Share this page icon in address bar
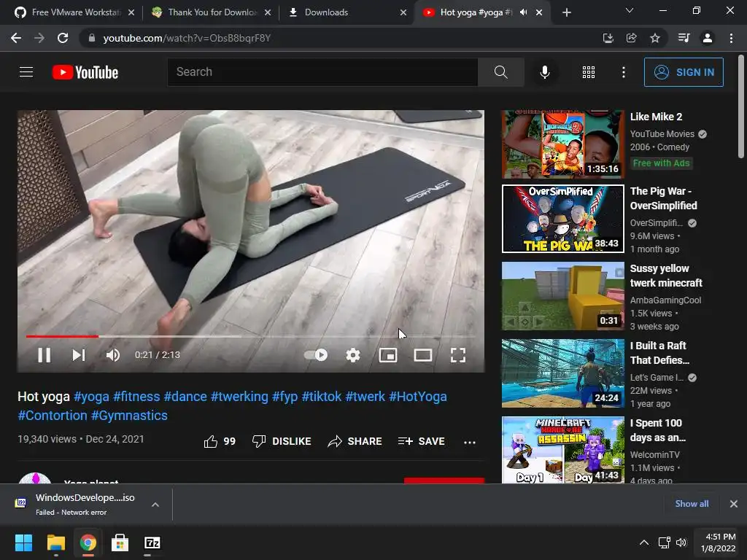Image resolution: width=747 pixels, height=560 pixels. tap(631, 38)
